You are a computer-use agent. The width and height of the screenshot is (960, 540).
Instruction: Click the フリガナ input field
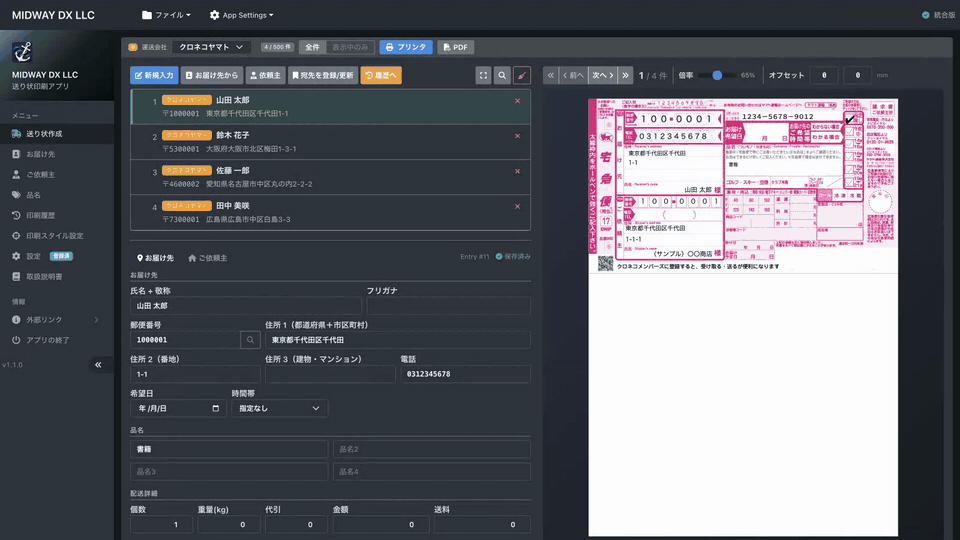point(448,306)
